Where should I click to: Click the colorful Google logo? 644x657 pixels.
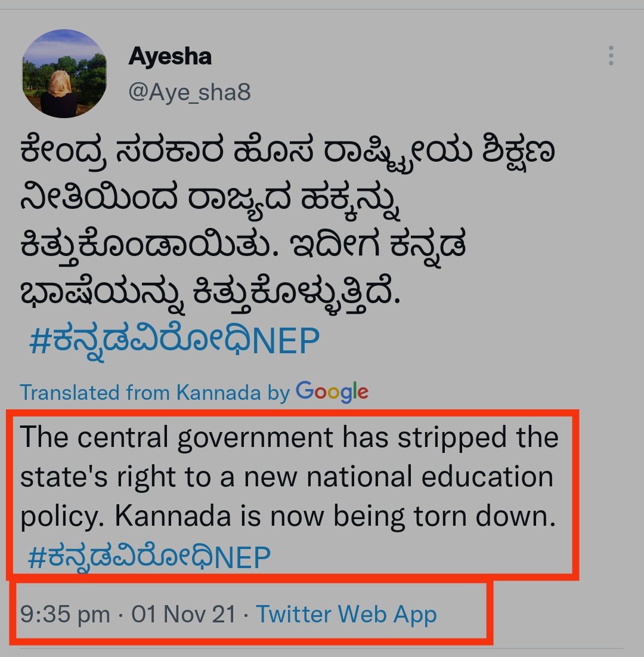332,392
